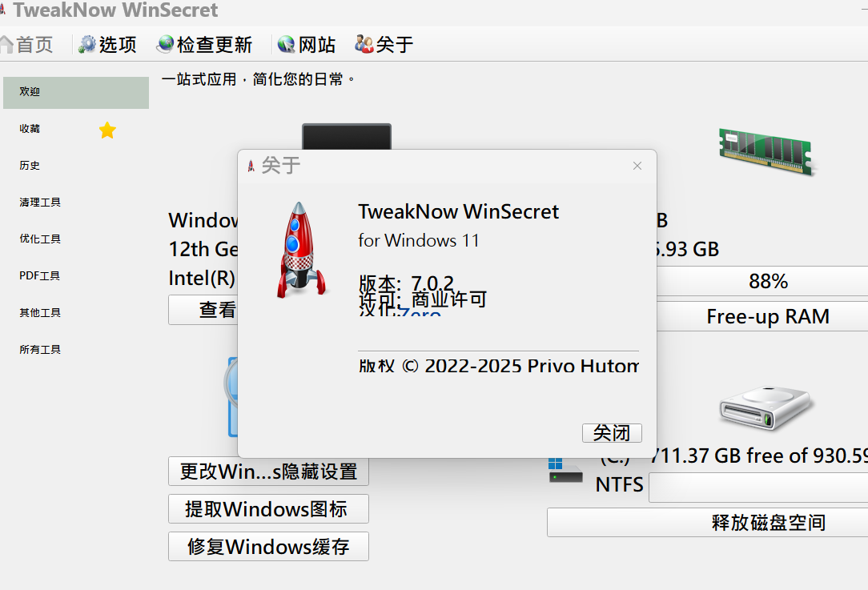
Task: Click the 711.37 GB free text
Action: coord(758,456)
